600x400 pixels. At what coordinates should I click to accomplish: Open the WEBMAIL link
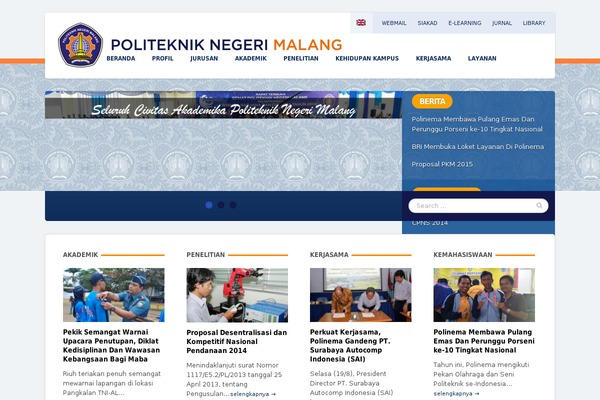pos(394,23)
